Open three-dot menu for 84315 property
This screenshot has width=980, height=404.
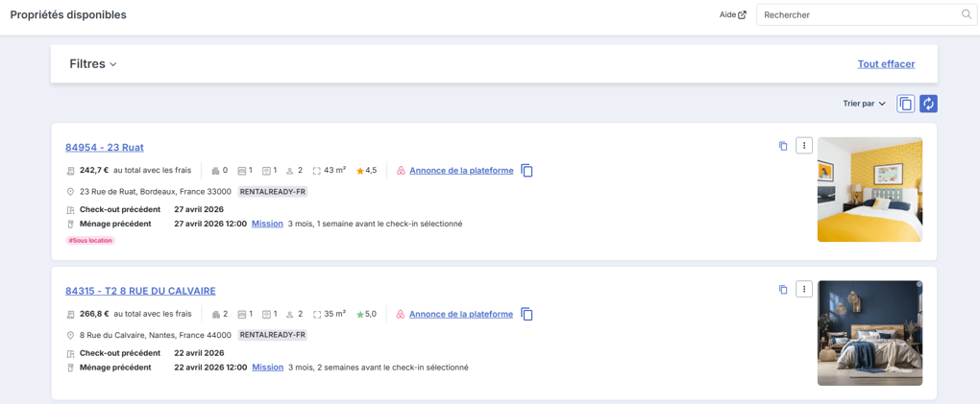pyautogui.click(x=804, y=289)
